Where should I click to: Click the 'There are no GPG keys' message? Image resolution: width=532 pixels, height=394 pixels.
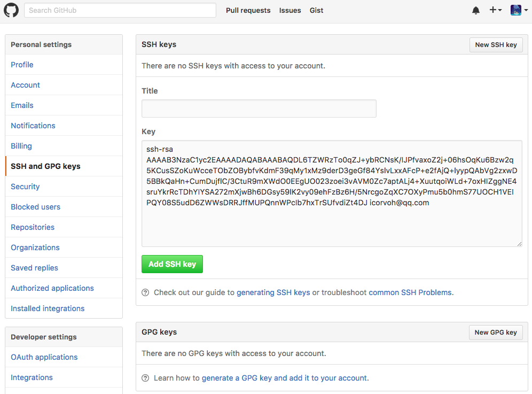234,353
